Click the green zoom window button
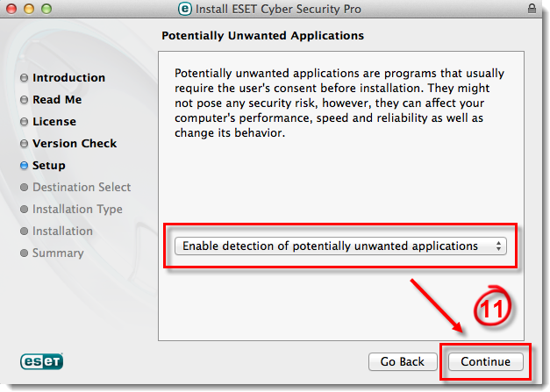The width and height of the screenshot is (550, 392). [x=46, y=9]
